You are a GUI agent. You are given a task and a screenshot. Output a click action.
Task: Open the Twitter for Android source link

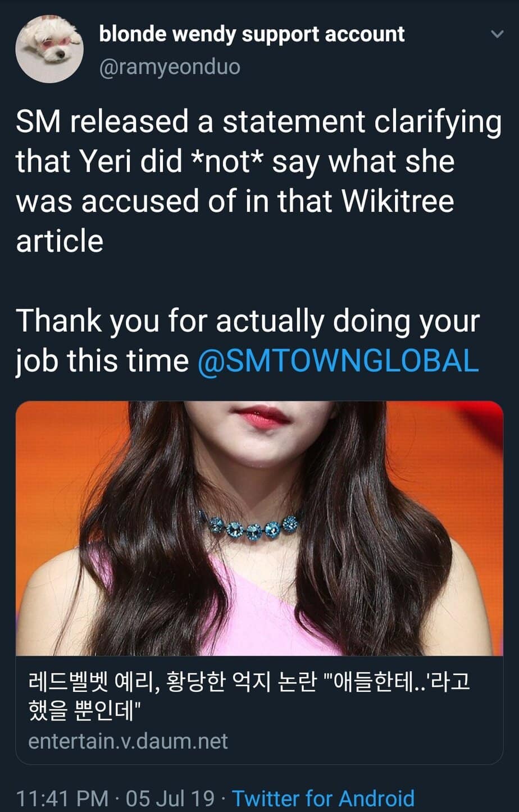tap(323, 798)
